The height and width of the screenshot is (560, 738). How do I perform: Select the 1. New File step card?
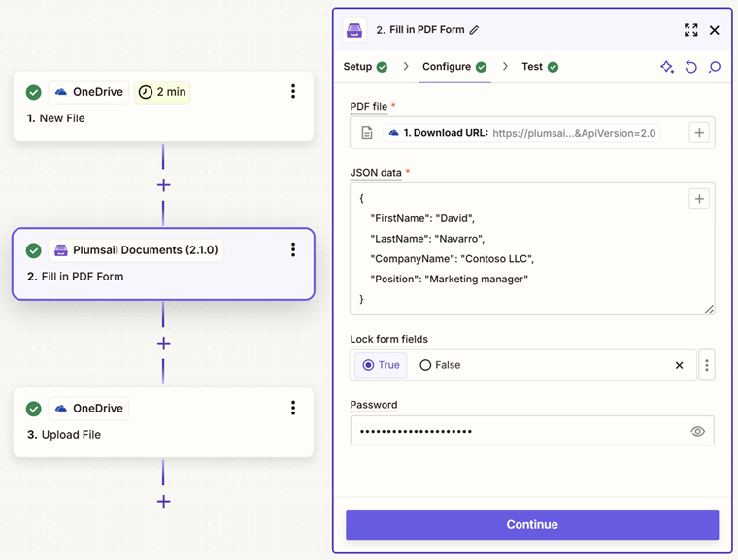[163, 106]
